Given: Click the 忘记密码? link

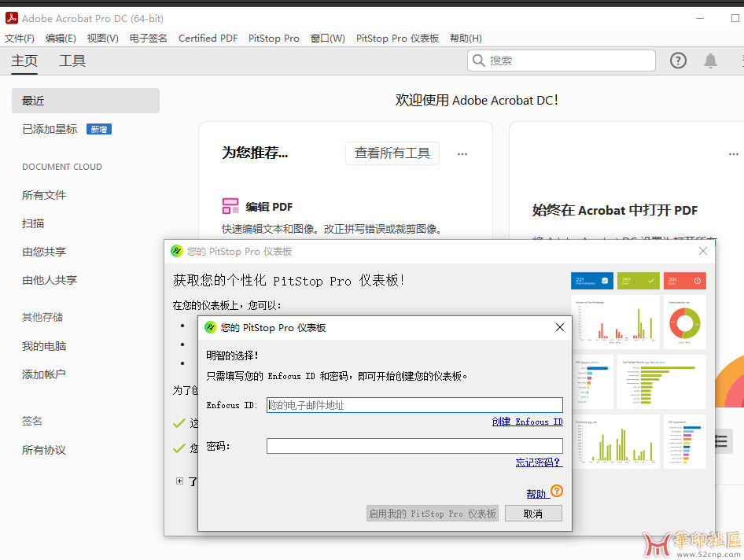Looking at the screenshot, I should [539, 462].
